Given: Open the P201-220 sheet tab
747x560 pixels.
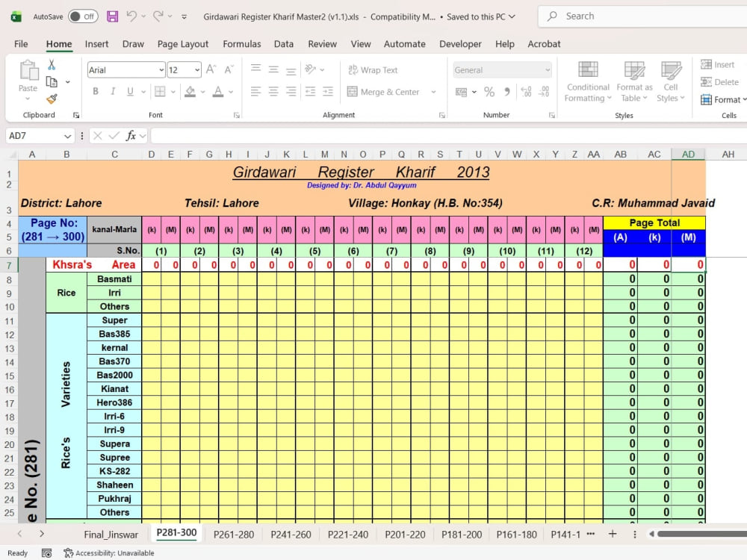Looking at the screenshot, I should [405, 535].
